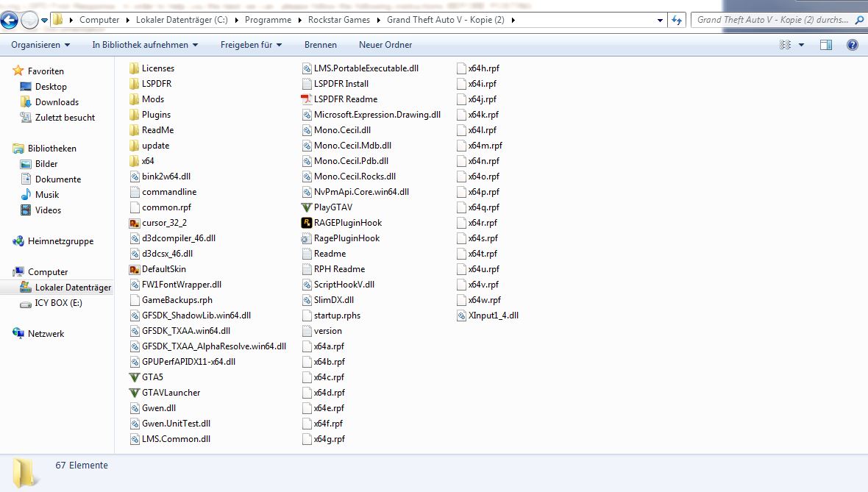Expand In Bibliothek aufnehmen menu
This screenshot has width=868, height=492.
(x=145, y=45)
